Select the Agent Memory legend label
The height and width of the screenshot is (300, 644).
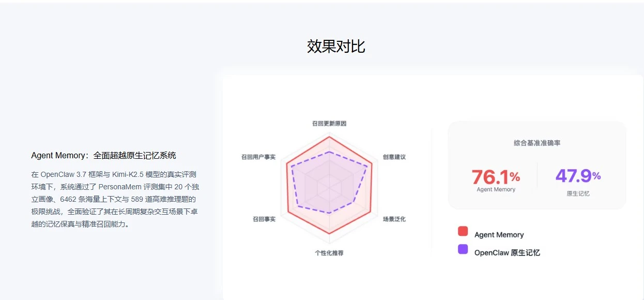point(499,235)
